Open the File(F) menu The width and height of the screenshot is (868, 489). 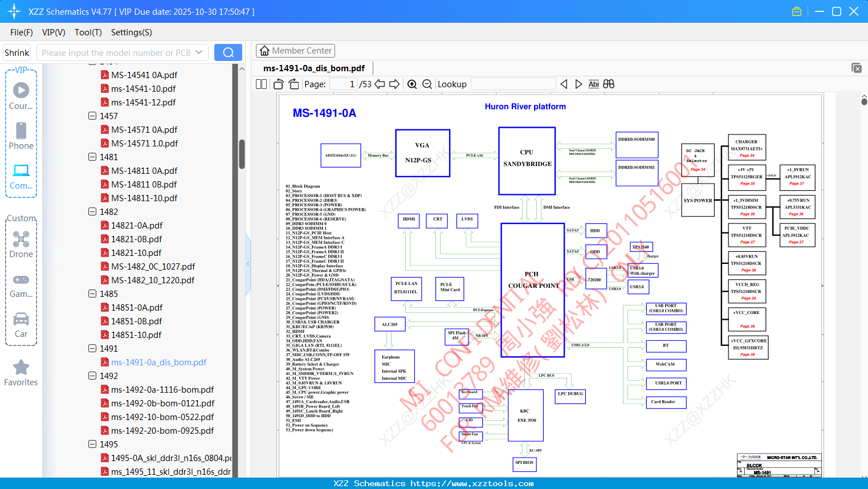[22, 32]
